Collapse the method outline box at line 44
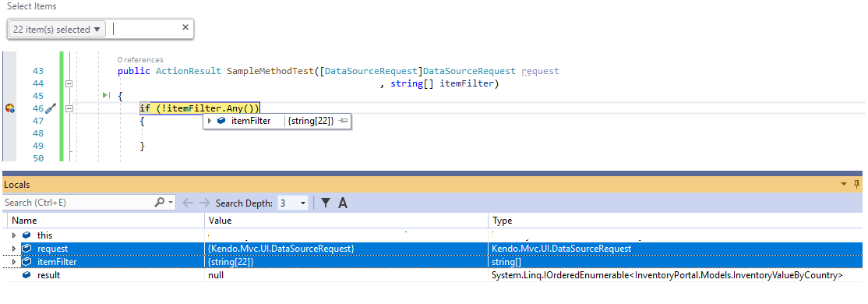 click(x=69, y=83)
